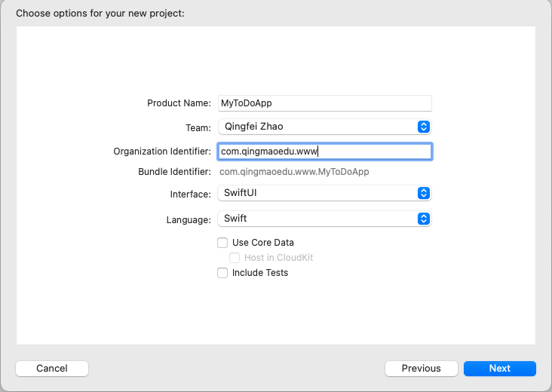The height and width of the screenshot is (392, 552).
Task: Go back with the Previous button
Action: (x=421, y=369)
